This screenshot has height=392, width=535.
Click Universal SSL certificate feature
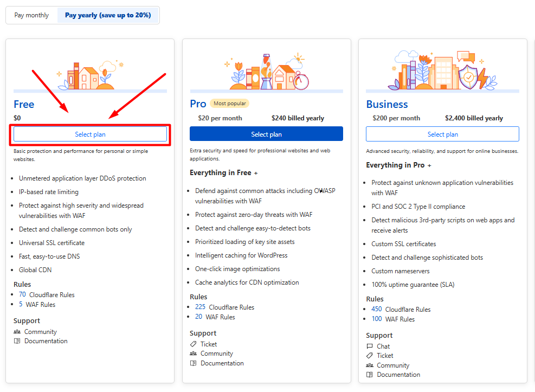tap(52, 243)
